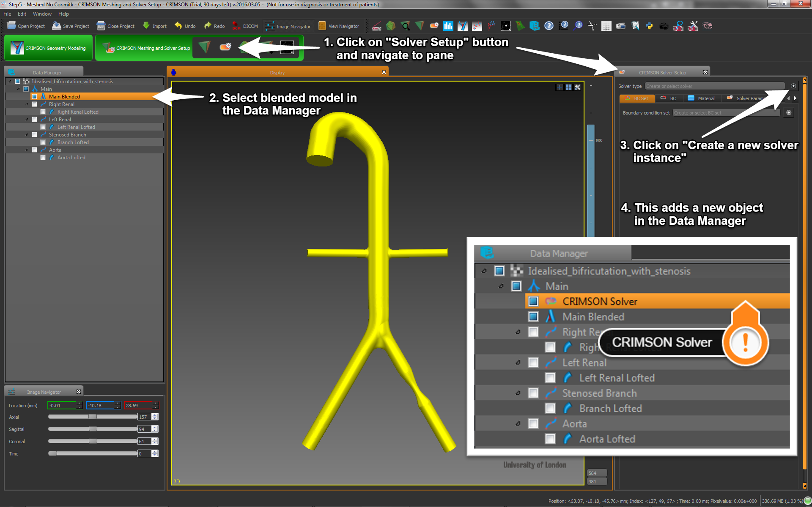Click the Save Project button
The image size is (812, 507).
[x=71, y=26]
